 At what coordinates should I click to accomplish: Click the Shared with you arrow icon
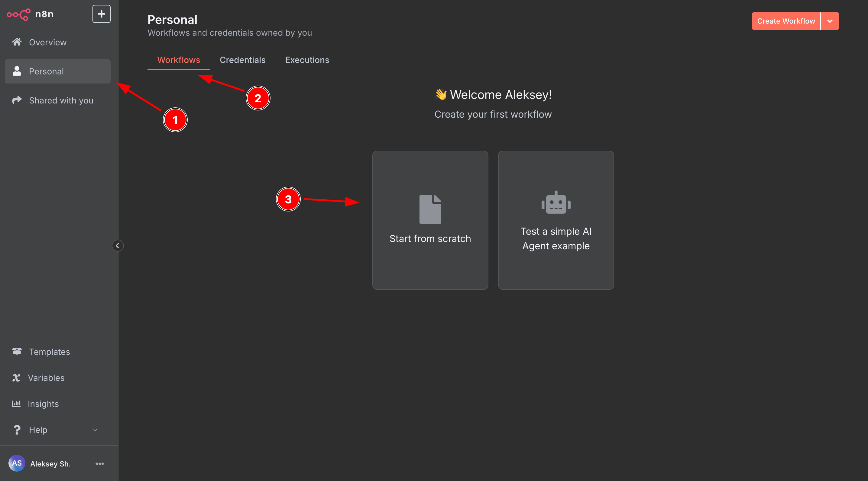[17, 100]
